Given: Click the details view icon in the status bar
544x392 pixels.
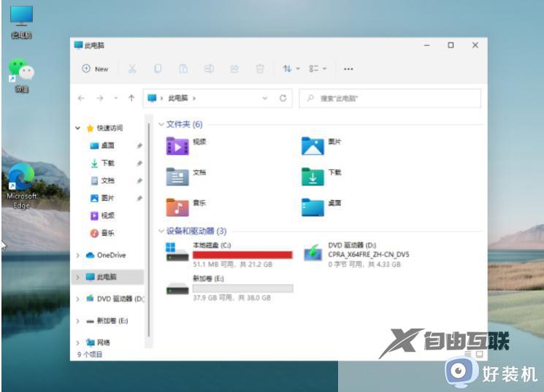Looking at the screenshot, I should [x=468, y=354].
